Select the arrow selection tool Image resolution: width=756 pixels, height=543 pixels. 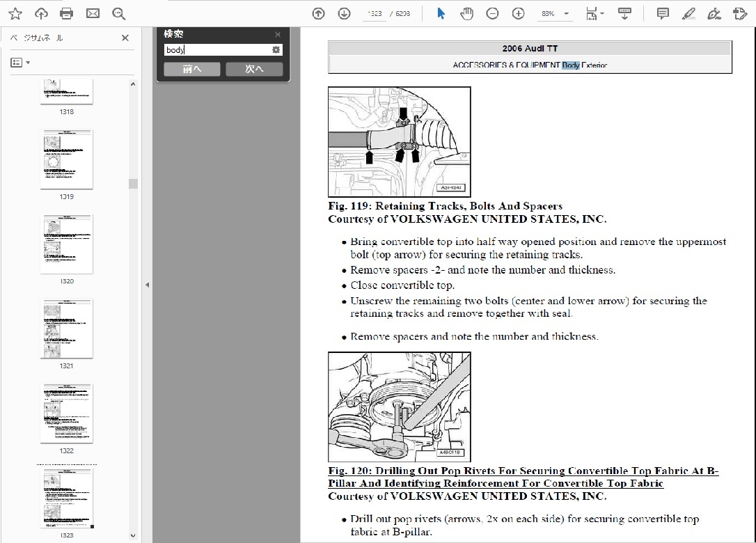[x=441, y=13]
